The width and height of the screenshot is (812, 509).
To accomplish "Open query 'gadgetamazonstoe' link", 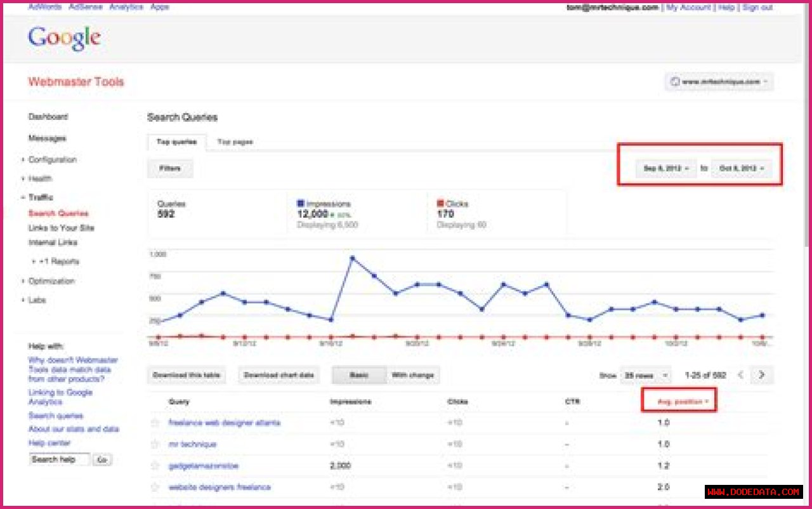I will pyautogui.click(x=204, y=466).
